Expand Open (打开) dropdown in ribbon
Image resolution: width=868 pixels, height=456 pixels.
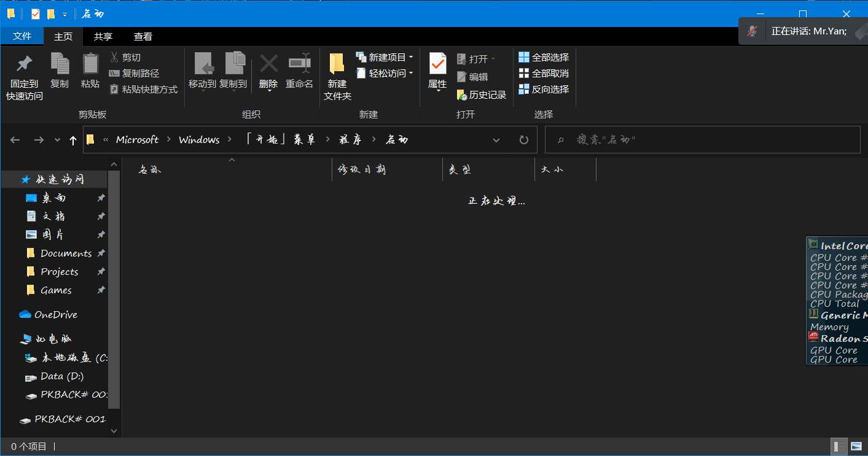click(x=493, y=59)
